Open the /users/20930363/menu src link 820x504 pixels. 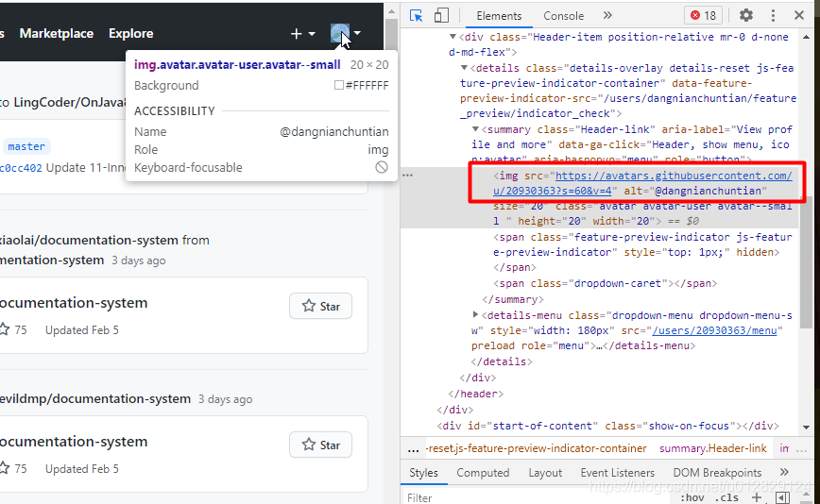click(714, 330)
